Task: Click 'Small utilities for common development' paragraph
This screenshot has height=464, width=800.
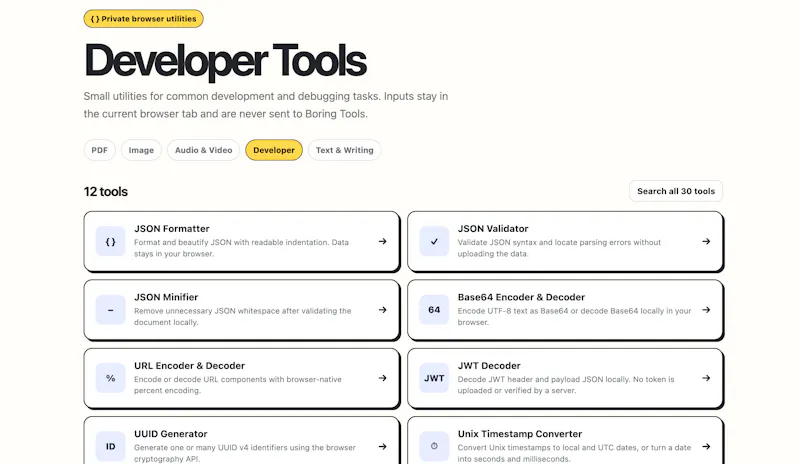Action: click(x=266, y=105)
